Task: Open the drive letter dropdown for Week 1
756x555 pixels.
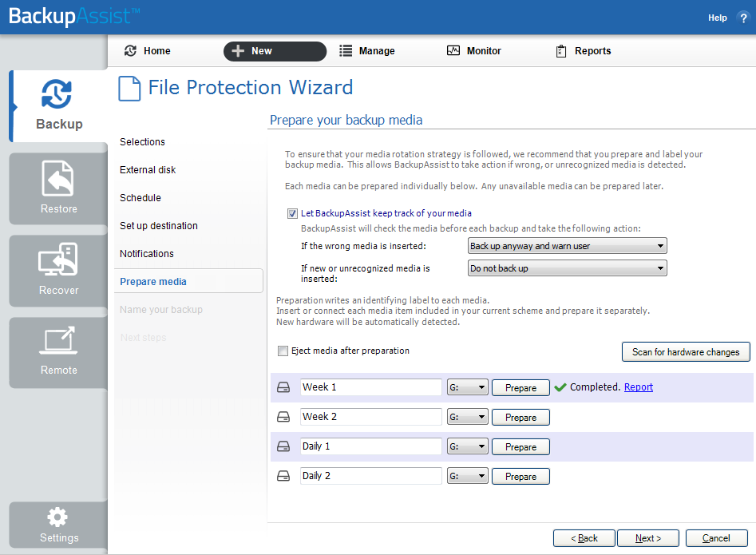Action: (x=467, y=387)
